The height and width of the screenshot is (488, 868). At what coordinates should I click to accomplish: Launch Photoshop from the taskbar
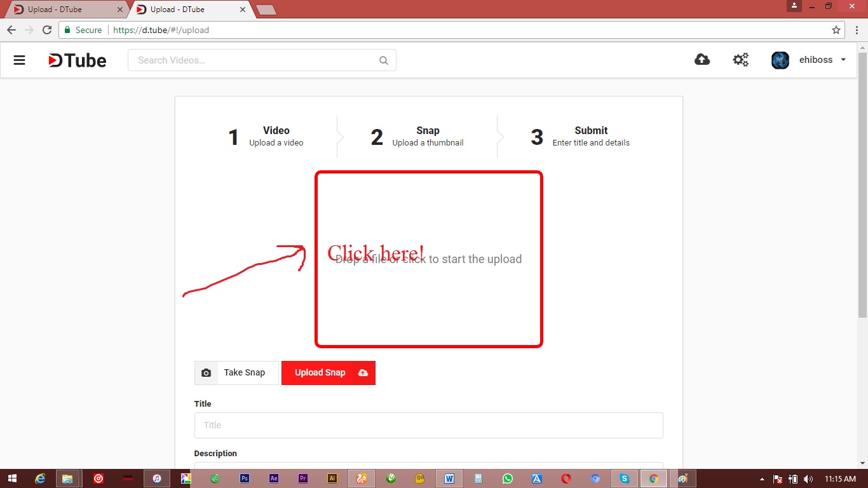tap(244, 478)
